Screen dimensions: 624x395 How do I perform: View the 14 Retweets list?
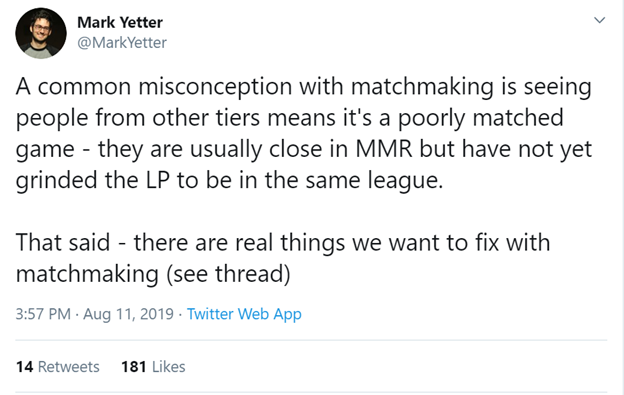tap(58, 366)
